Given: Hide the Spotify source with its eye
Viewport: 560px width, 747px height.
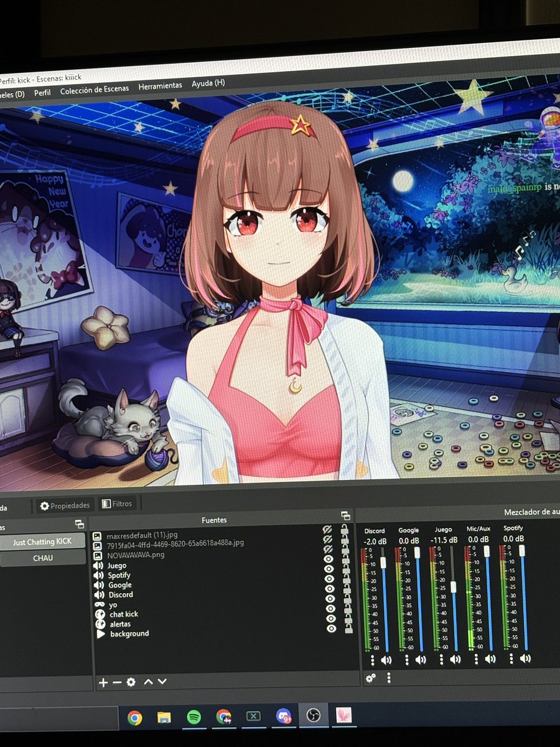Looking at the screenshot, I should click(x=329, y=569).
